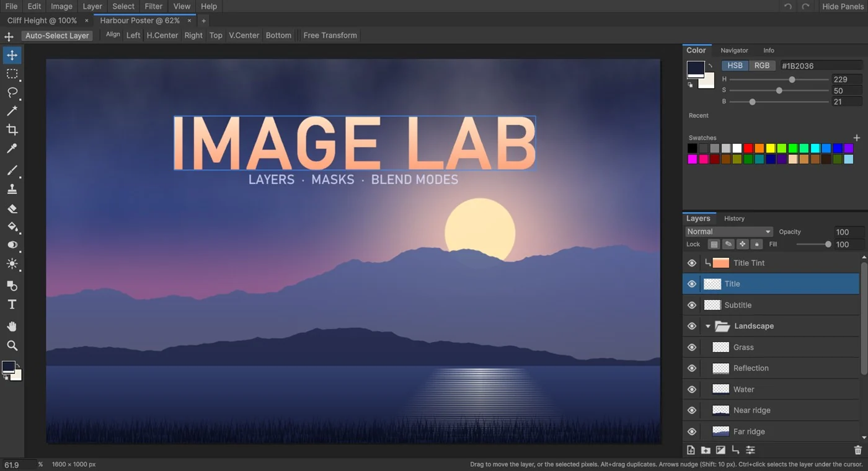Viewport: 868px width, 471px height.
Task: Click the Redo arrow icon
Action: pos(805,6)
